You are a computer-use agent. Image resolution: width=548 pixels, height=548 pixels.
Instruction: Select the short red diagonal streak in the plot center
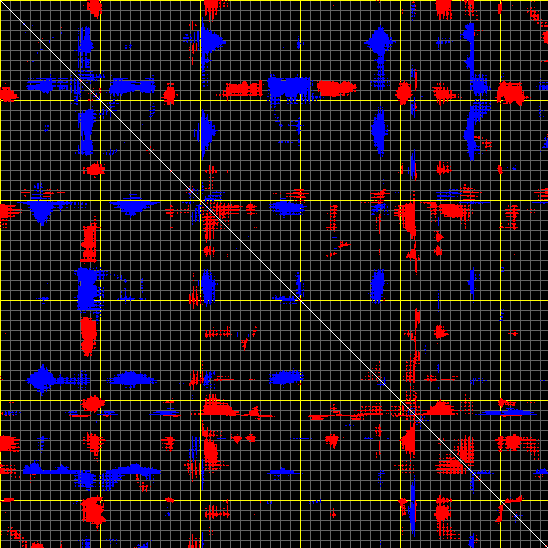pyautogui.click(x=339, y=249)
